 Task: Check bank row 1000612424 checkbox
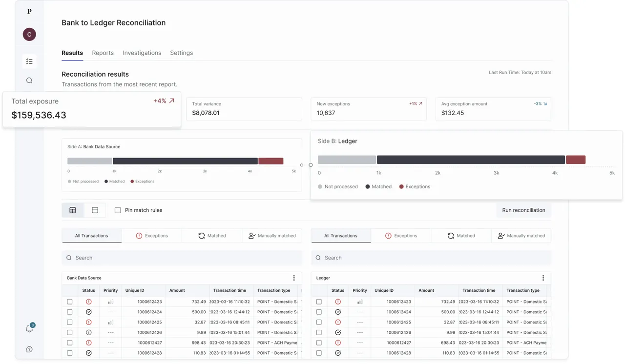70,312
